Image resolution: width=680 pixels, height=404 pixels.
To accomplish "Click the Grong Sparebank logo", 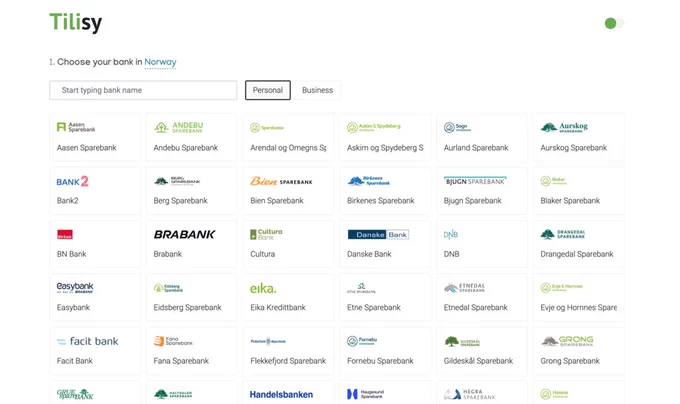I will (x=567, y=341).
